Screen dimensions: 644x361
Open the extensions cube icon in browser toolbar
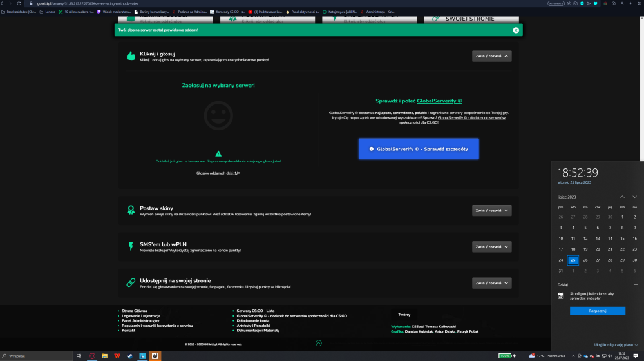(x=614, y=3)
